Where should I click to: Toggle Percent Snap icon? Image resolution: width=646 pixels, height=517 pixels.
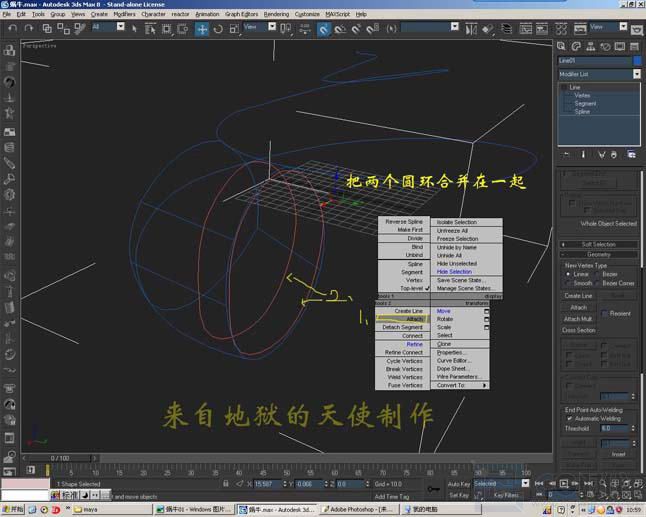coord(356,29)
